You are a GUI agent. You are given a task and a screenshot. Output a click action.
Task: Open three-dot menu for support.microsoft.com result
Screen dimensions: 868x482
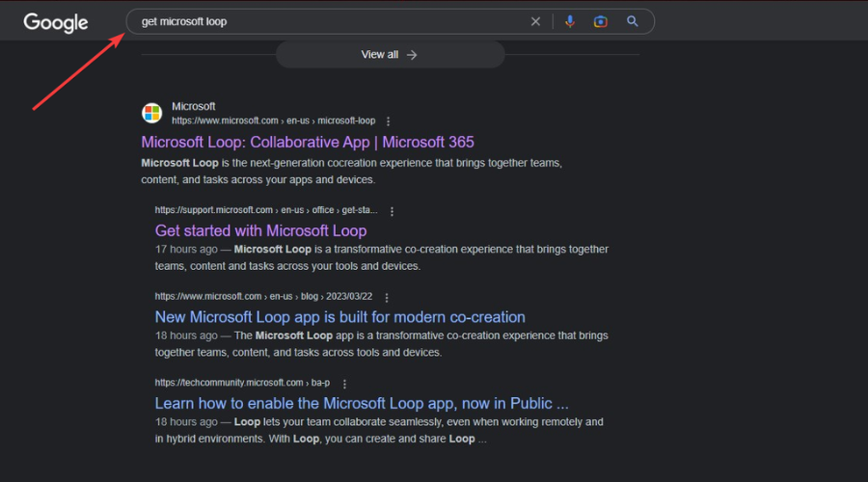pos(392,210)
